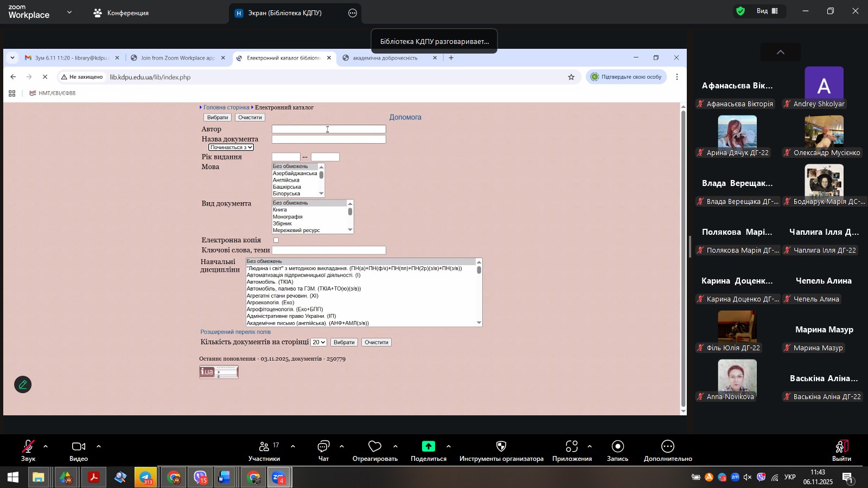
Task: Click into the Автор input field
Action: [329, 129]
